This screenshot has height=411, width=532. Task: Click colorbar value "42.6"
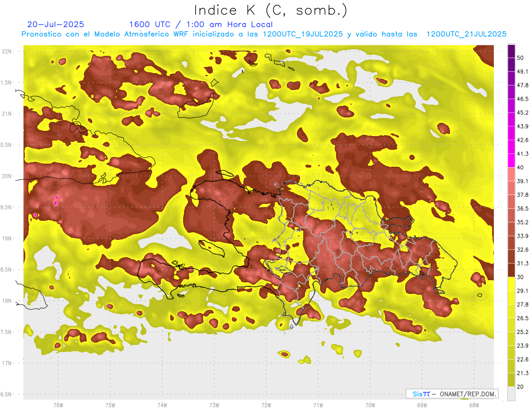pyautogui.click(x=523, y=140)
